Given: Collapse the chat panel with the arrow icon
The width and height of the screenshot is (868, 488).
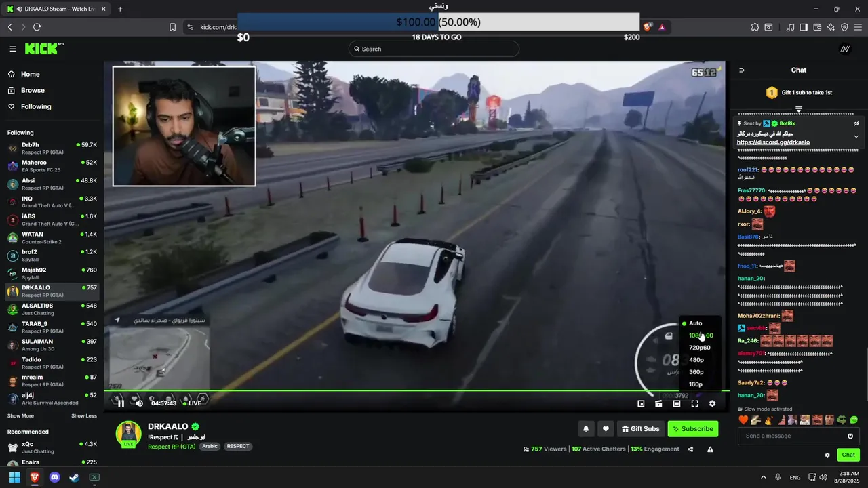Looking at the screenshot, I should (742, 70).
